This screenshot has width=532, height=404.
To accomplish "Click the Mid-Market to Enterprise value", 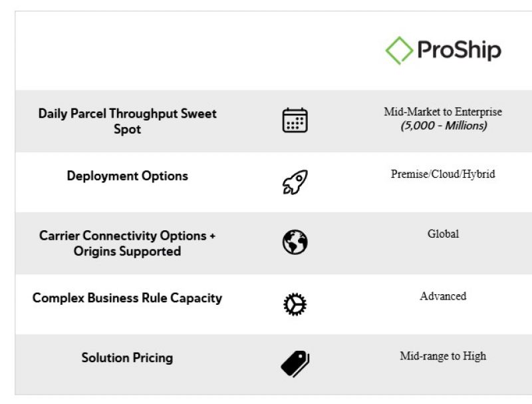I will (443, 112).
